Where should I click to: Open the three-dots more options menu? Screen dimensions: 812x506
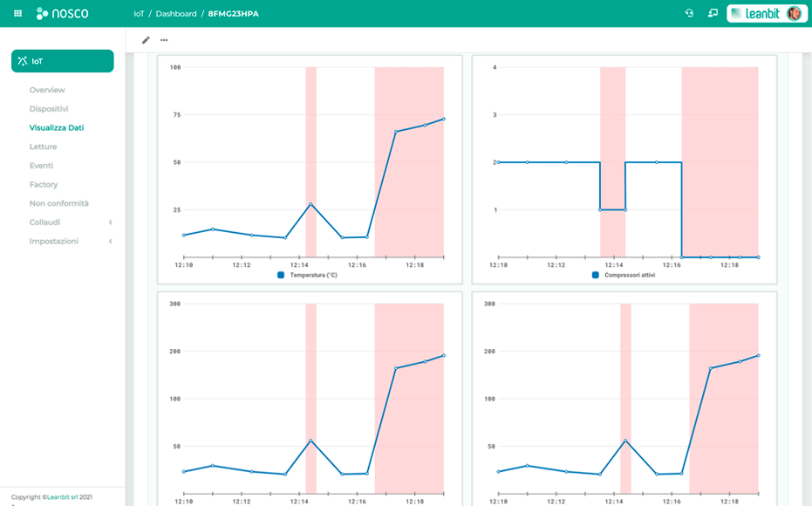[164, 40]
